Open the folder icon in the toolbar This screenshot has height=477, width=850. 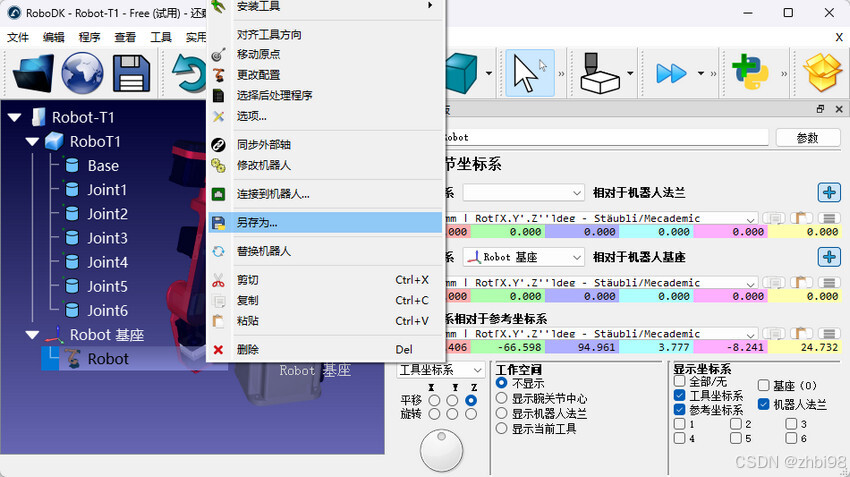coord(33,73)
